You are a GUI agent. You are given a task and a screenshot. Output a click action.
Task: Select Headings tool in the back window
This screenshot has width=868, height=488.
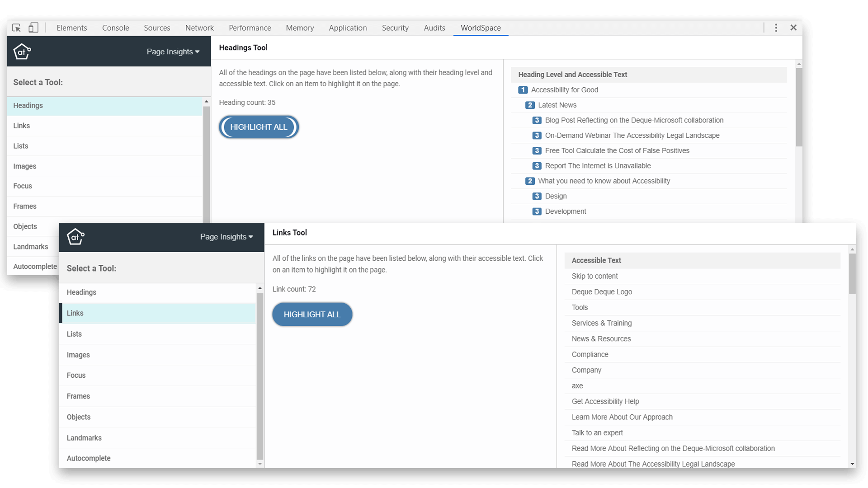(105, 106)
